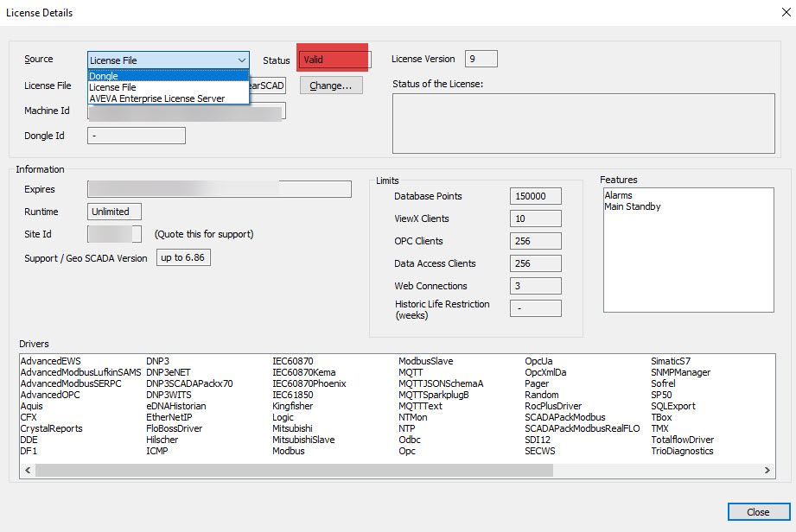The width and height of the screenshot is (796, 532).
Task: Click the Status of the License box
Action: tap(583, 123)
